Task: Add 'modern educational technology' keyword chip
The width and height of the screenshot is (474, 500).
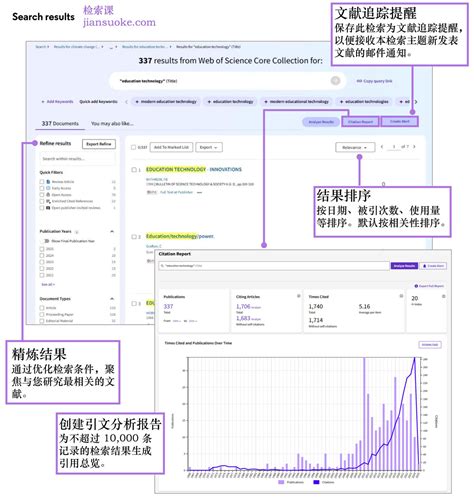Action: (x=296, y=102)
